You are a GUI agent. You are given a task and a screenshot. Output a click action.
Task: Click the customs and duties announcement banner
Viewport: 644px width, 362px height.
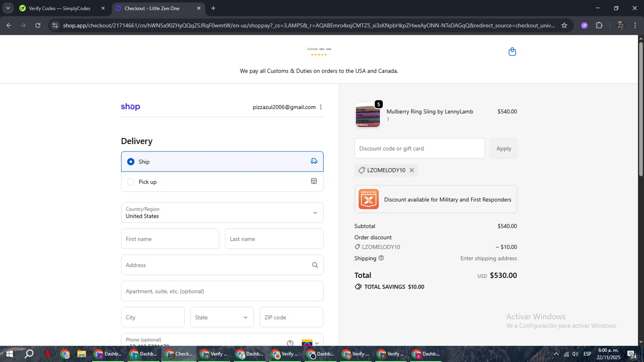(x=319, y=71)
